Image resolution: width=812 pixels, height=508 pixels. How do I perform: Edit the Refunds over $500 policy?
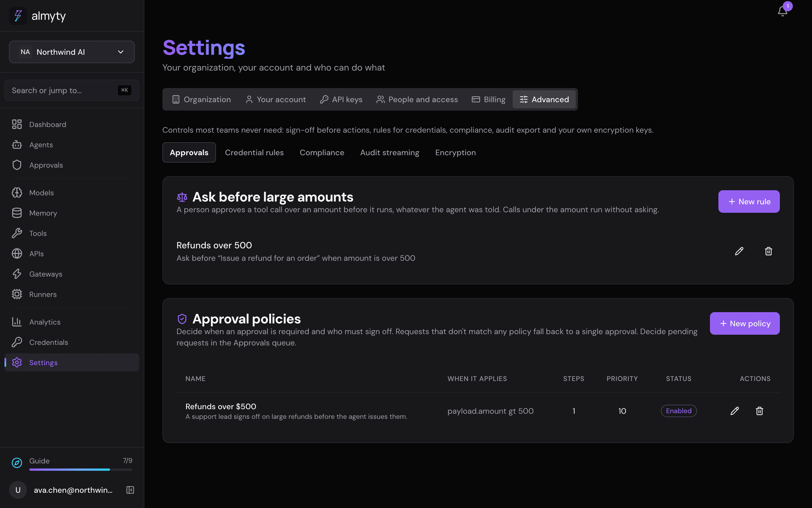[x=734, y=411]
